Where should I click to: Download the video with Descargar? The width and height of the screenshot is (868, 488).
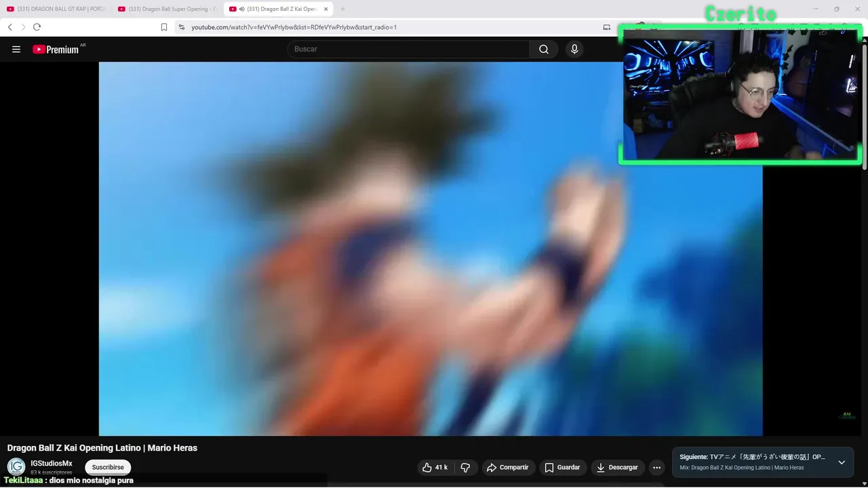(x=617, y=468)
